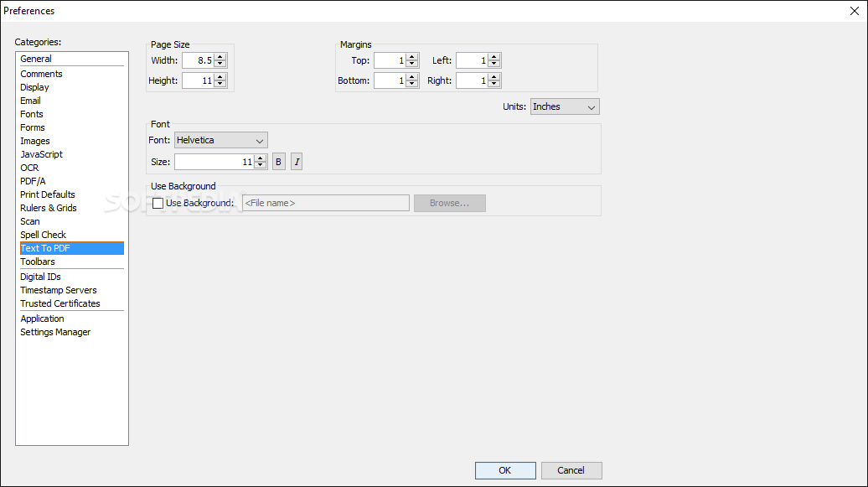Viewport: 868px width, 487px height.
Task: Select the OCR category
Action: (x=72, y=168)
